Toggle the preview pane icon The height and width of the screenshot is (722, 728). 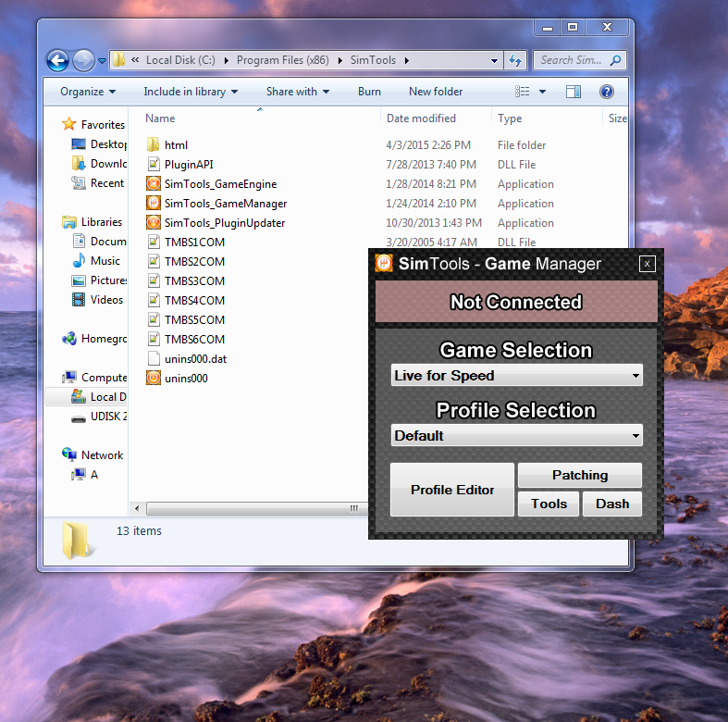pyautogui.click(x=574, y=92)
